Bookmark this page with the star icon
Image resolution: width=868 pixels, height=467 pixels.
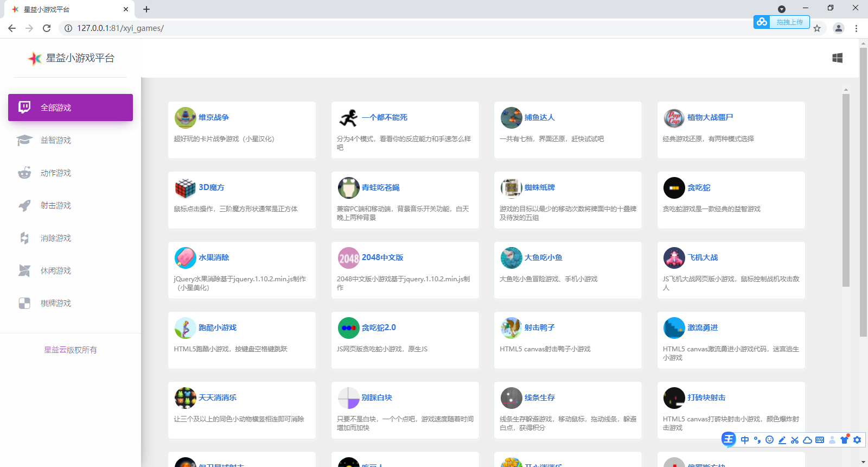tap(817, 28)
